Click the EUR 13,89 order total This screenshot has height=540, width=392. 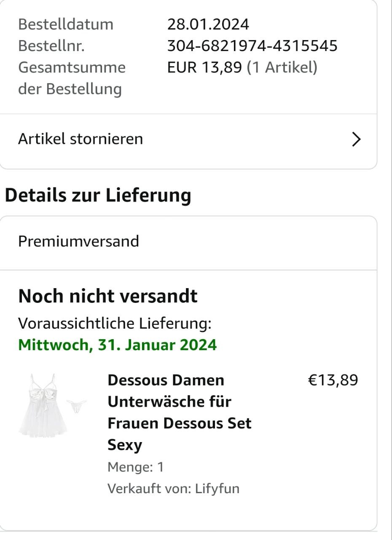[204, 67]
